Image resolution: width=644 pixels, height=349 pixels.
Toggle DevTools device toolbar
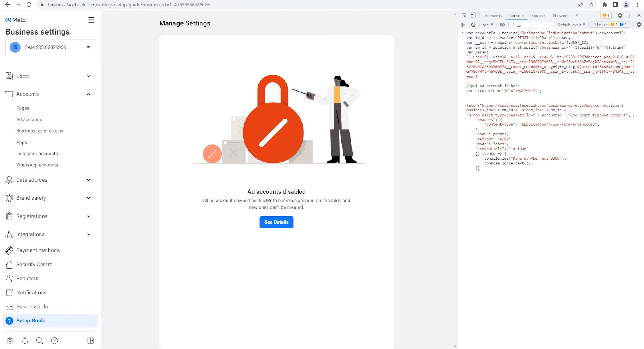(x=473, y=16)
